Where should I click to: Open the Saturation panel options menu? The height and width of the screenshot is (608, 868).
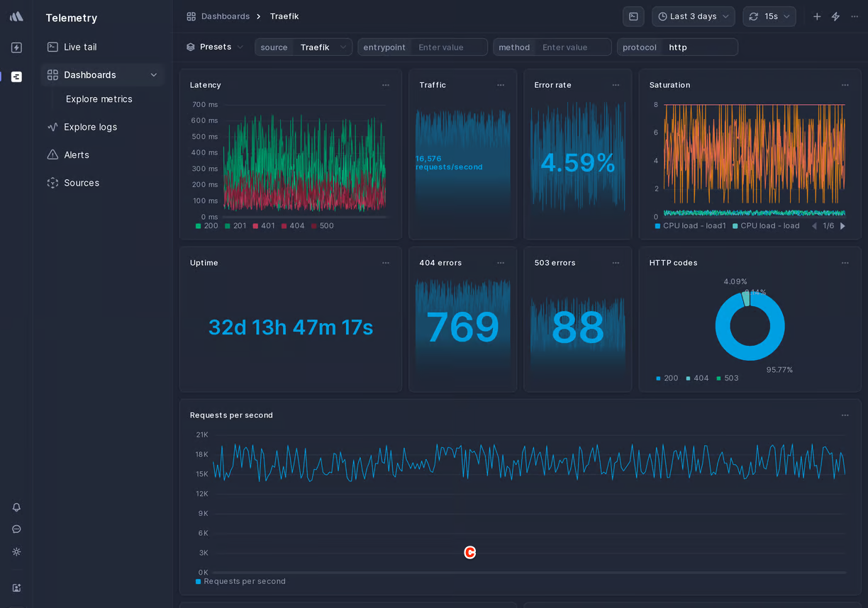(x=845, y=85)
